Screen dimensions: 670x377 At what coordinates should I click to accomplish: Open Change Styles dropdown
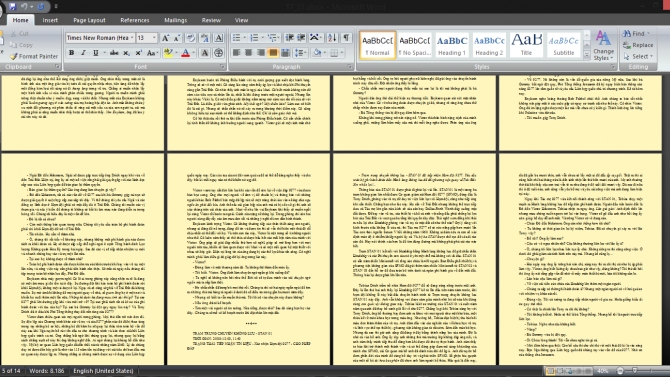(x=603, y=45)
